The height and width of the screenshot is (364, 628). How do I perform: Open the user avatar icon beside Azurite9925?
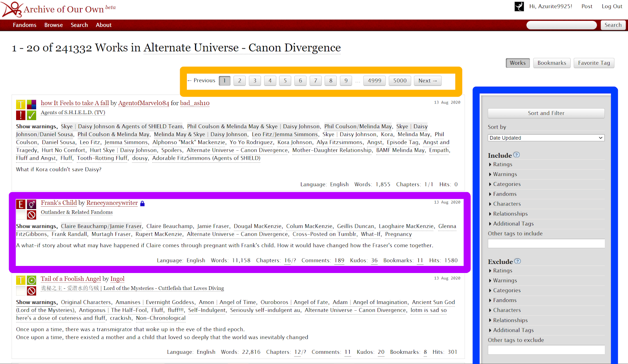[x=519, y=6]
